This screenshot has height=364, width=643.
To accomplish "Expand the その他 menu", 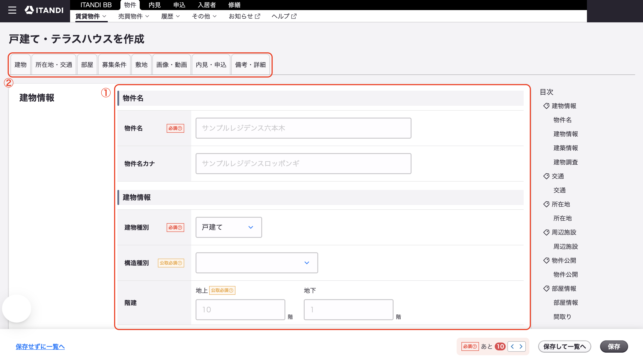I will (x=204, y=16).
